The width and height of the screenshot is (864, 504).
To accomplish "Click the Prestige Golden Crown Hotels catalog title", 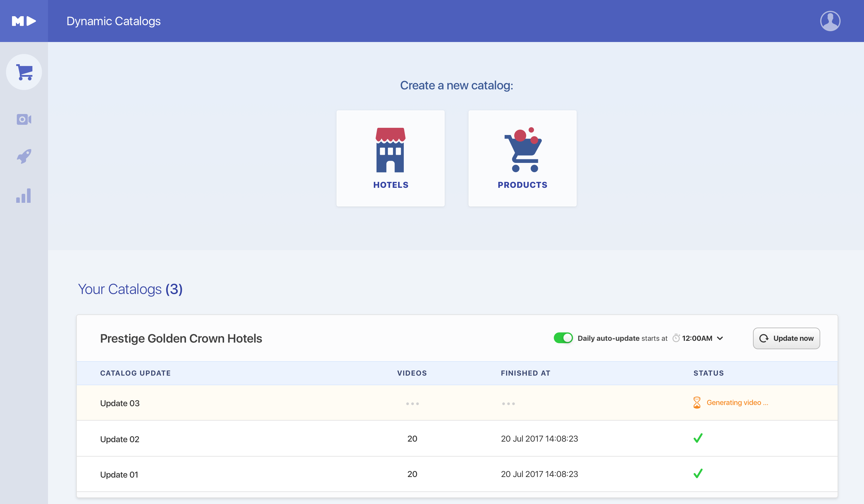I will (x=181, y=338).
